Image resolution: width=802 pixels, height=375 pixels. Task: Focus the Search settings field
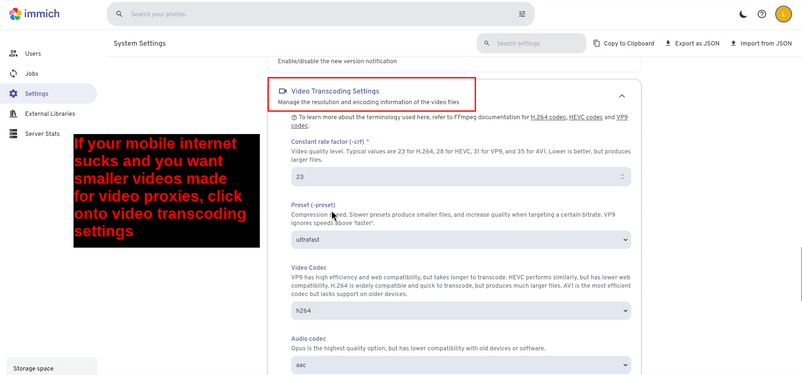point(531,43)
